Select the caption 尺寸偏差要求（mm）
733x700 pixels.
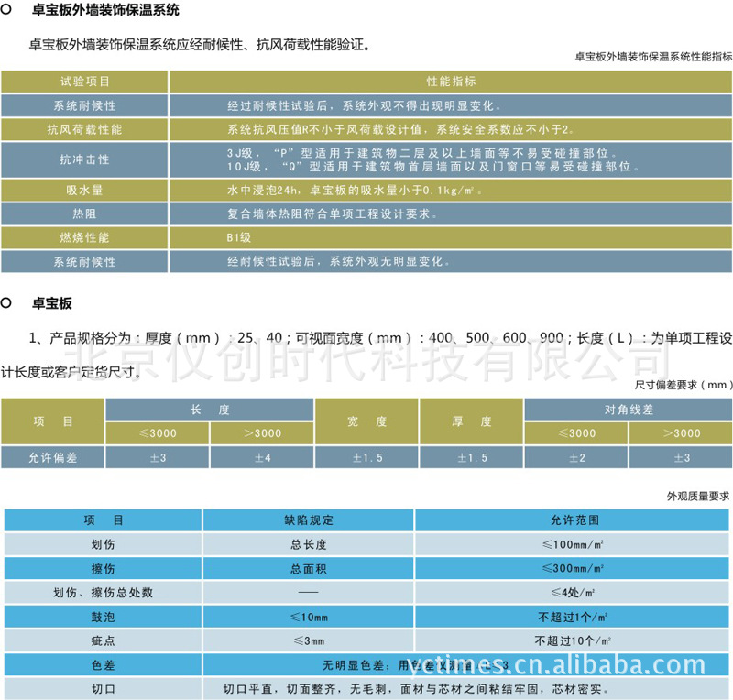[x=684, y=385]
